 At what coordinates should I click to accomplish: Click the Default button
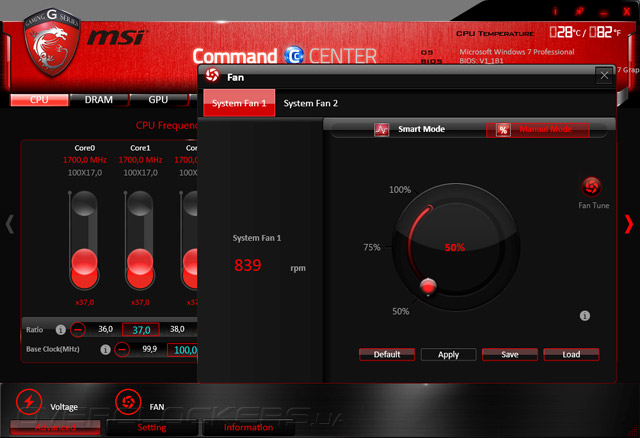[x=387, y=354]
